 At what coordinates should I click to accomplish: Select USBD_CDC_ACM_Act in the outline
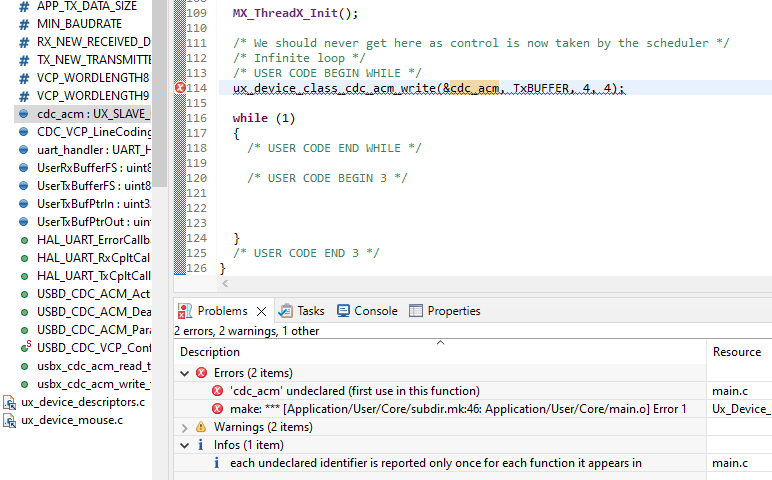click(x=94, y=294)
